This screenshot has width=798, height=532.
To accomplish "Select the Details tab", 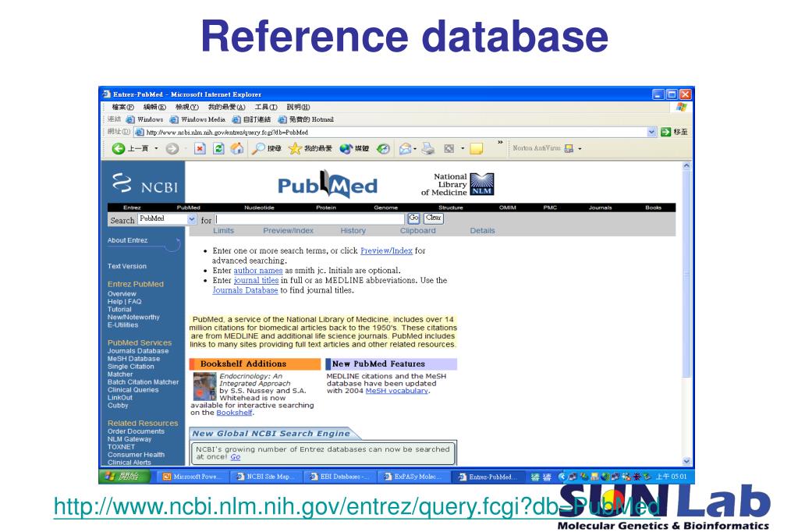I will click(482, 231).
